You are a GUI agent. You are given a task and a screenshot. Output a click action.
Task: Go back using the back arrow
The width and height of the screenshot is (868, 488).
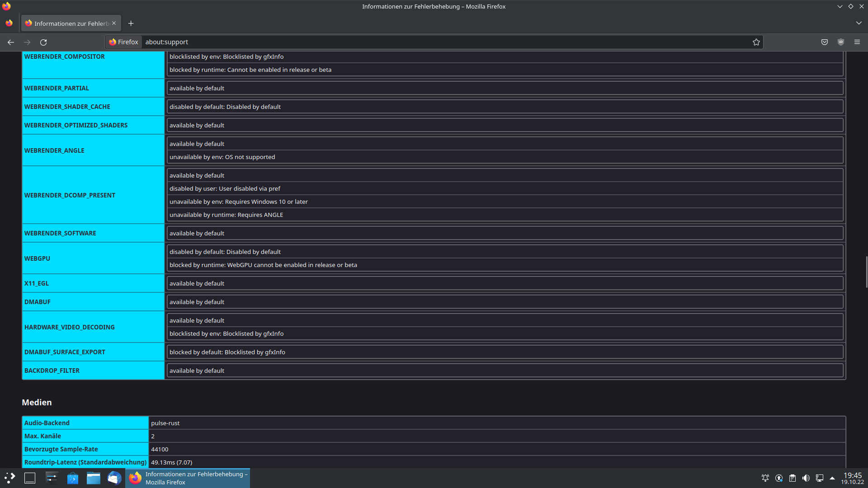point(11,42)
